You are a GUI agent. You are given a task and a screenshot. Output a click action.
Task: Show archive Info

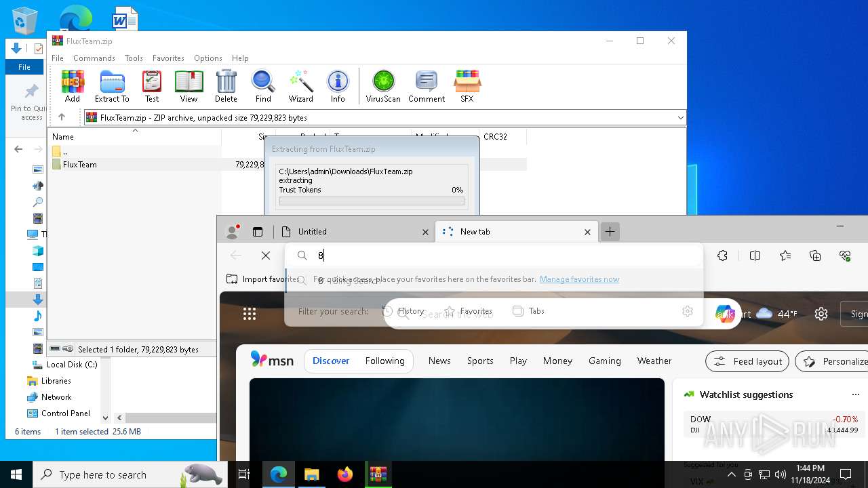(x=338, y=86)
